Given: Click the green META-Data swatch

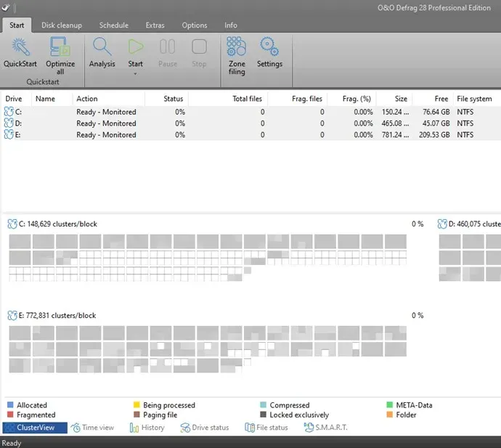Looking at the screenshot, I should tap(389, 405).
